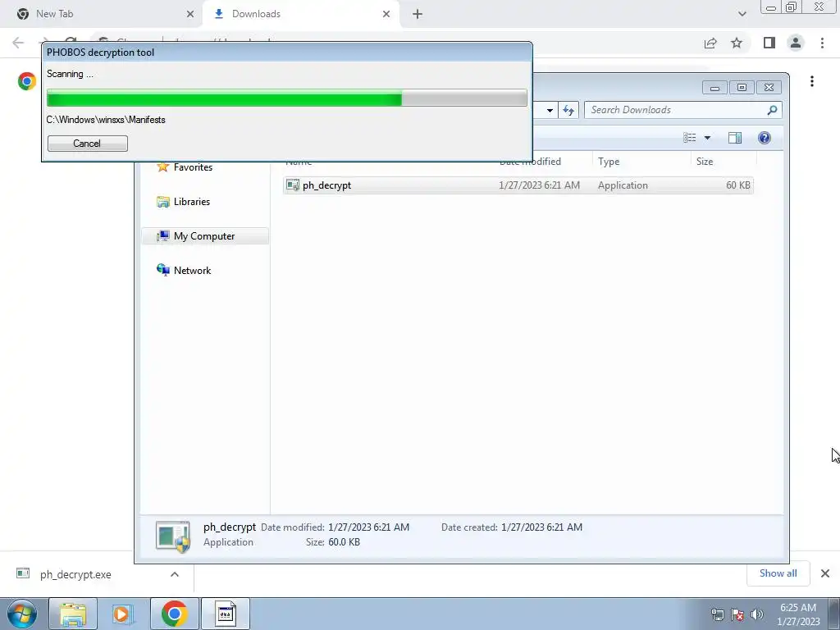Open the Chrome three-dot menu

point(822,43)
